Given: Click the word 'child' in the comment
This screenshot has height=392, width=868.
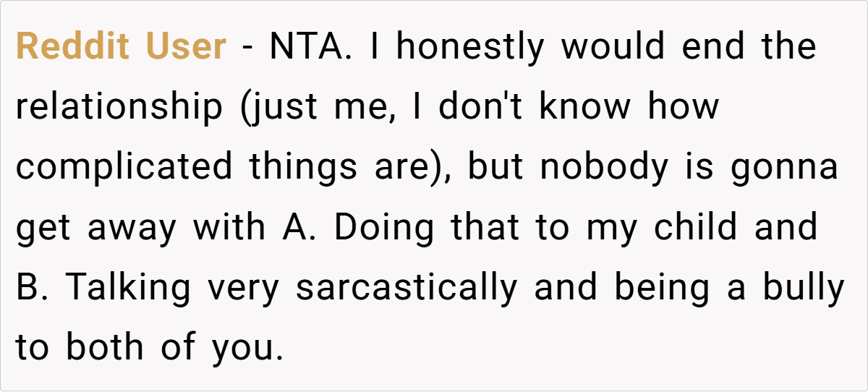Looking at the screenshot, I should tap(694, 228).
